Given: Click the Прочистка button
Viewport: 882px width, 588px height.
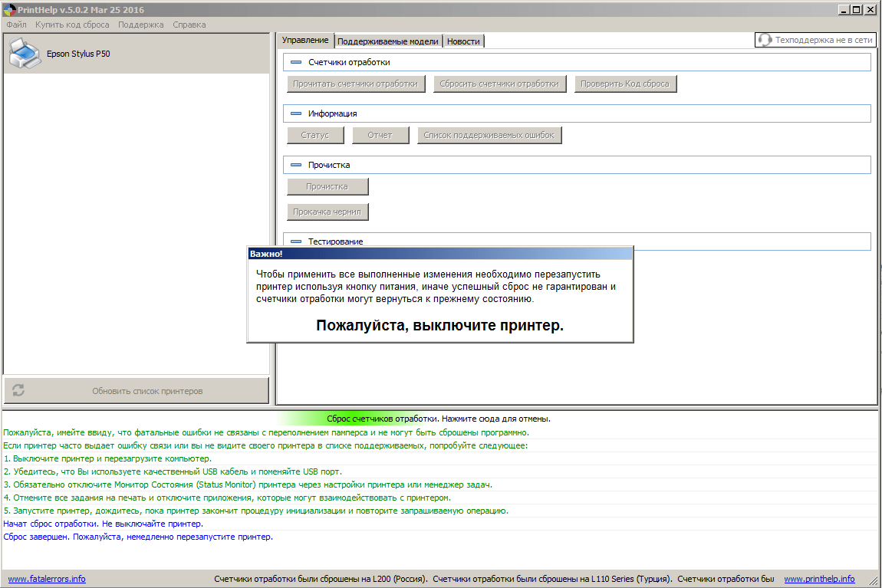Looking at the screenshot, I should [x=327, y=186].
